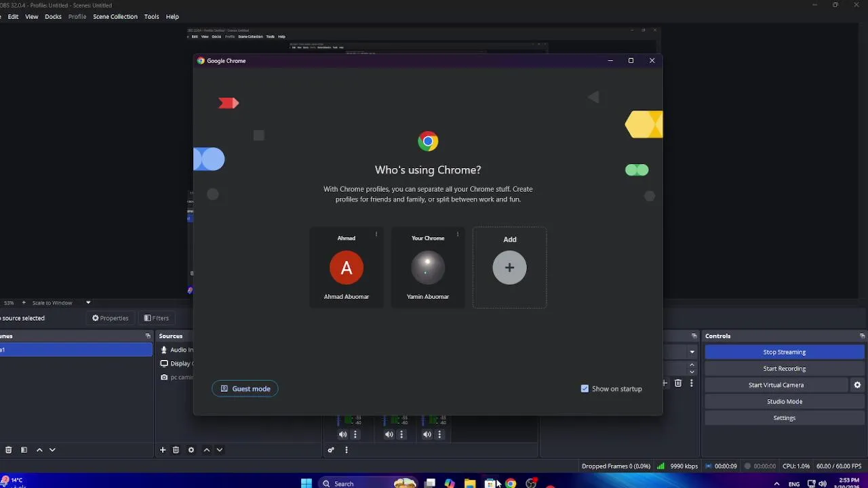Click the Add profile plus button

point(509,268)
